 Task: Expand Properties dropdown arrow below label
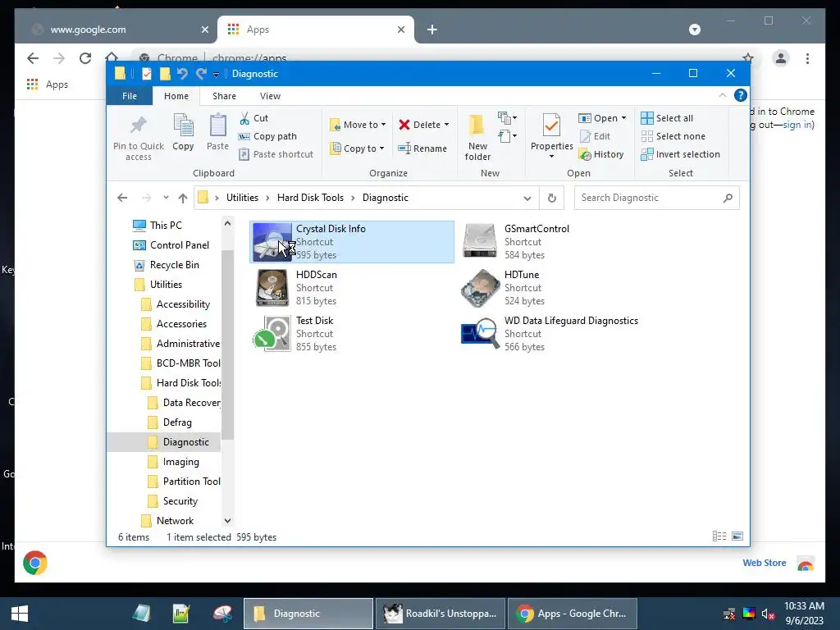[551, 157]
